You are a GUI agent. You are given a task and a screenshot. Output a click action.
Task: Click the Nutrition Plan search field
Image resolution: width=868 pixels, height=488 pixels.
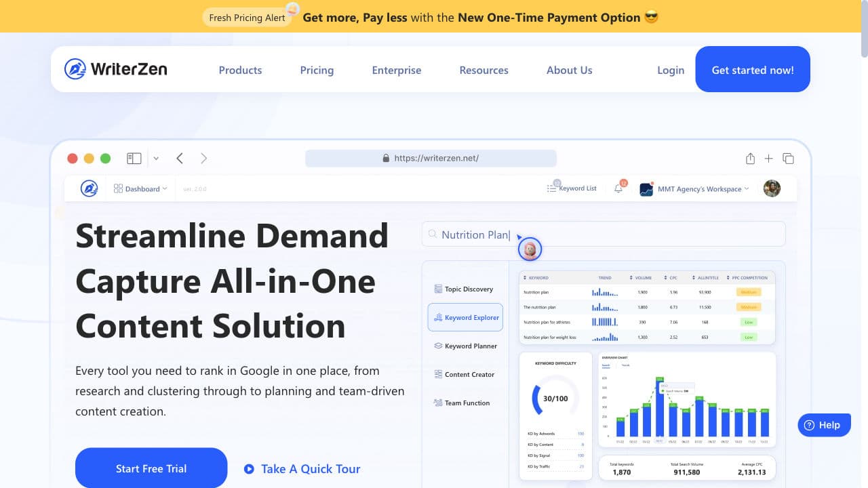pyautogui.click(x=604, y=234)
